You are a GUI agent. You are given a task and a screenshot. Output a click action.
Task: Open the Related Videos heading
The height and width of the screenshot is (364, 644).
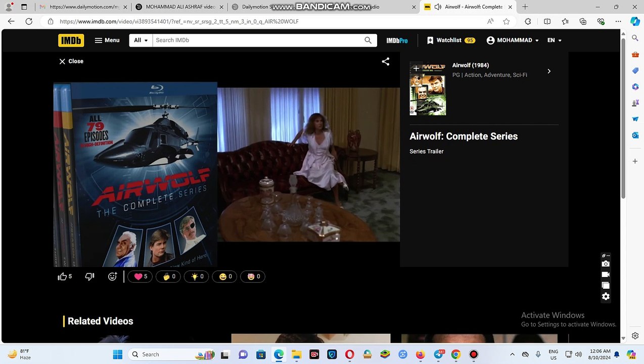(x=100, y=321)
